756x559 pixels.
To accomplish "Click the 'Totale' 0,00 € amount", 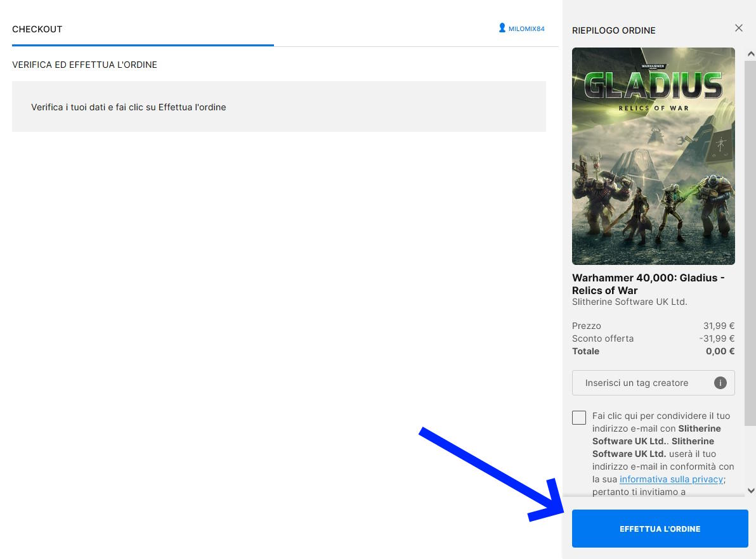I will click(x=720, y=351).
